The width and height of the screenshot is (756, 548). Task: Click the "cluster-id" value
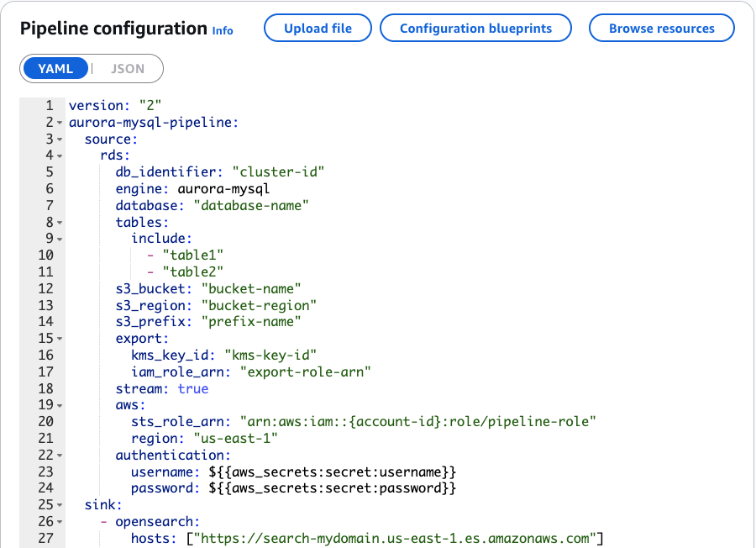(x=278, y=171)
